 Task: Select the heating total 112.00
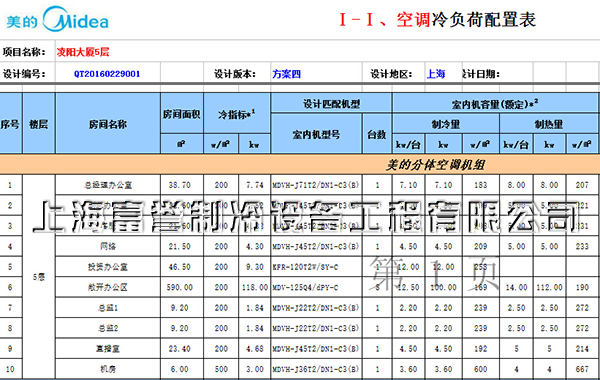pos(549,287)
